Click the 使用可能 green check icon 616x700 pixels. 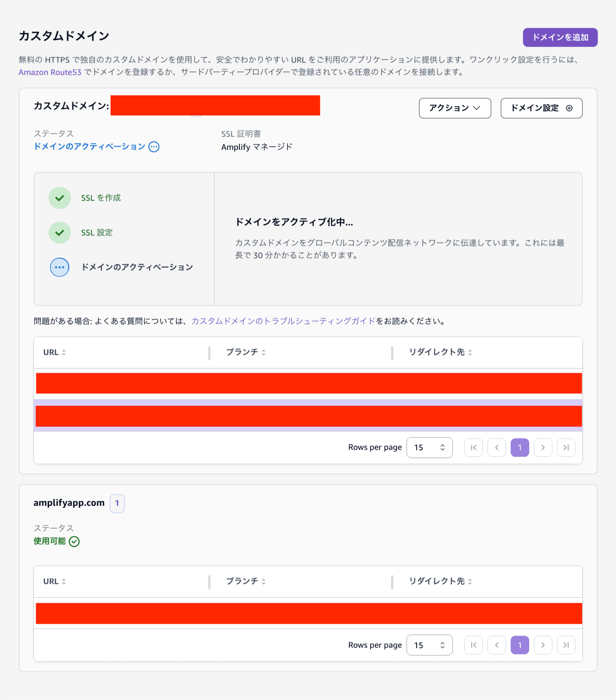[74, 541]
